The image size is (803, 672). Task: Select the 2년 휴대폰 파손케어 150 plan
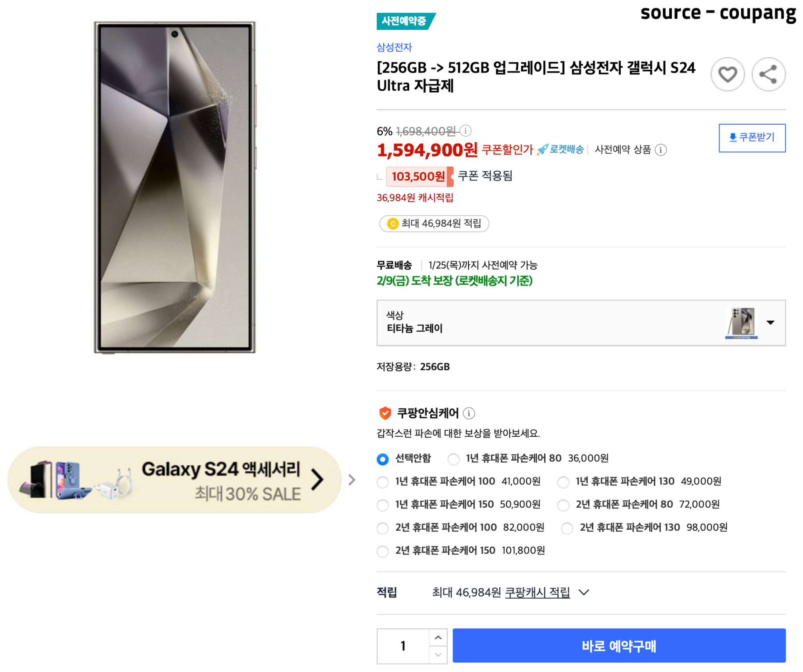pyautogui.click(x=382, y=552)
